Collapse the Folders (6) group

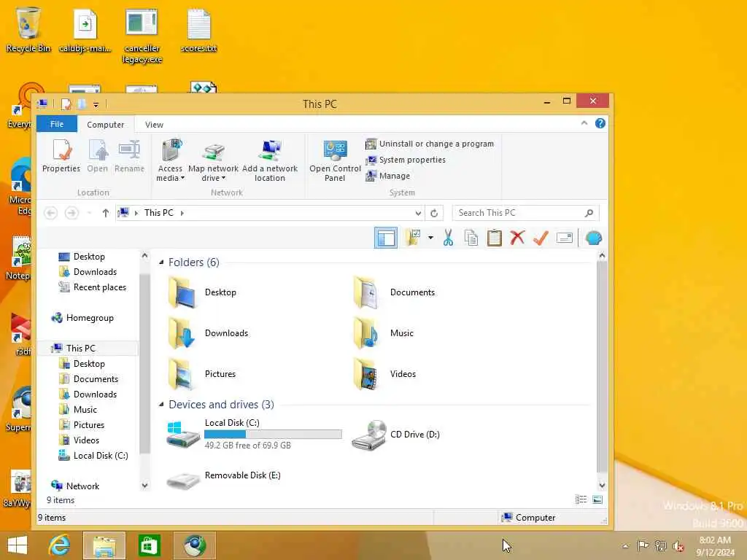[161, 262]
